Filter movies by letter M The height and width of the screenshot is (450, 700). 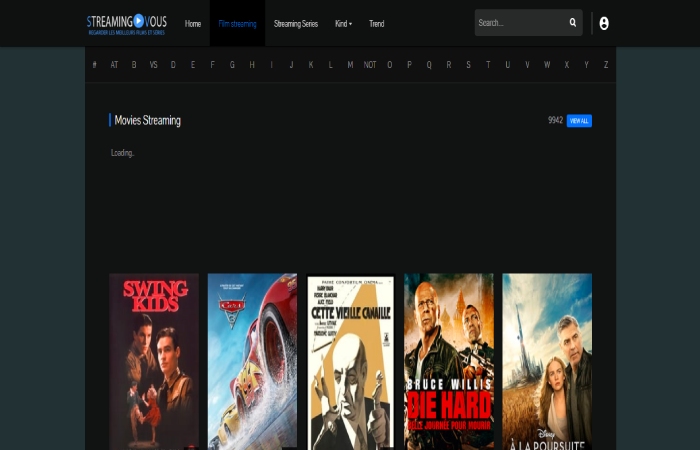350,65
